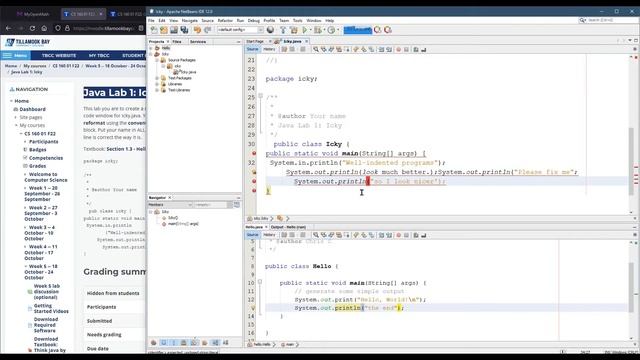This screenshot has width=640, height=360.
Task: Toggle the History view in Hello editor
Action: pyautogui.click(x=269, y=235)
